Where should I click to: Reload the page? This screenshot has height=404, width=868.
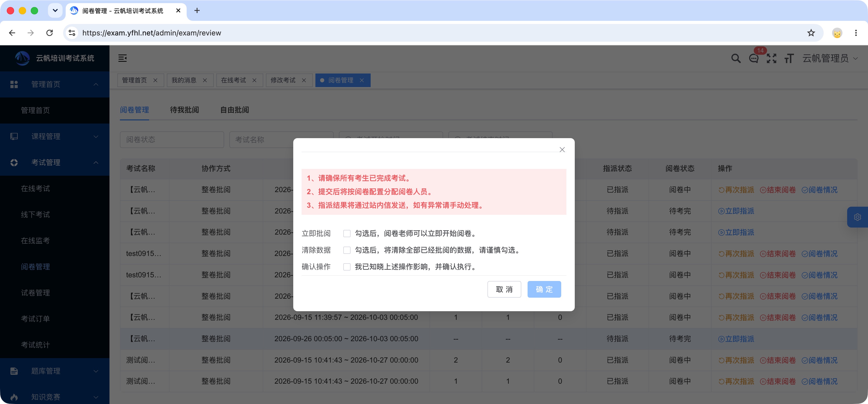[50, 33]
